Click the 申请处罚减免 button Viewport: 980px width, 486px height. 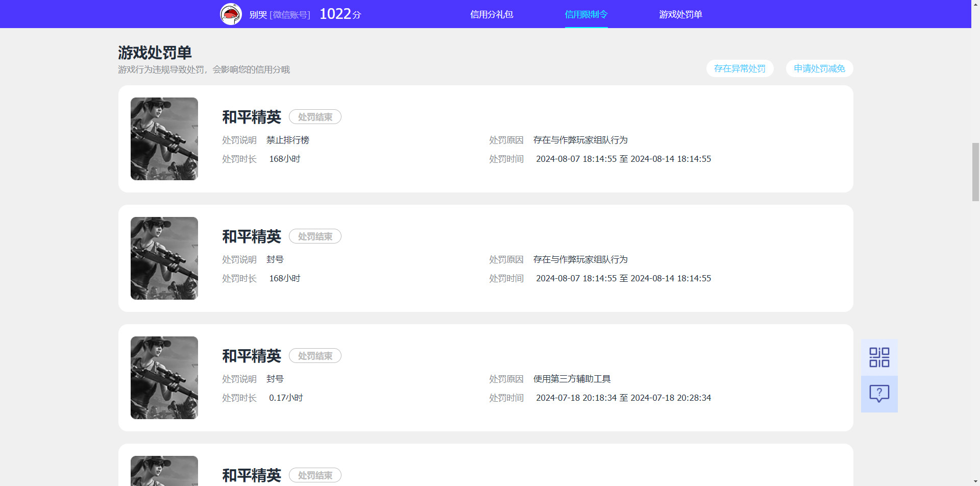819,68
